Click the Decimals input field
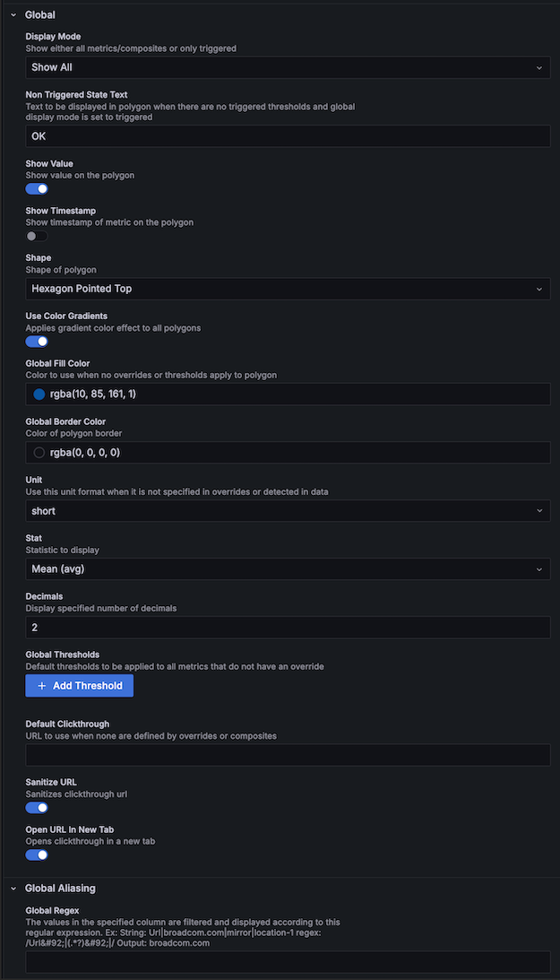560x980 pixels. [288, 628]
